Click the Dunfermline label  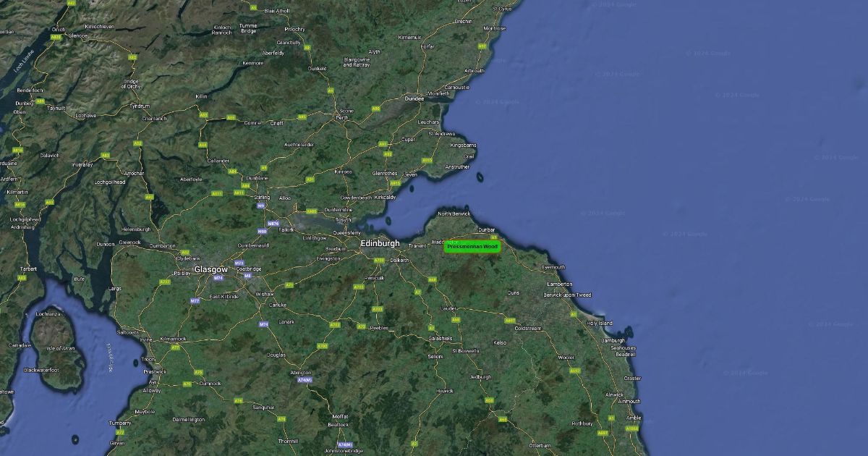[338, 209]
